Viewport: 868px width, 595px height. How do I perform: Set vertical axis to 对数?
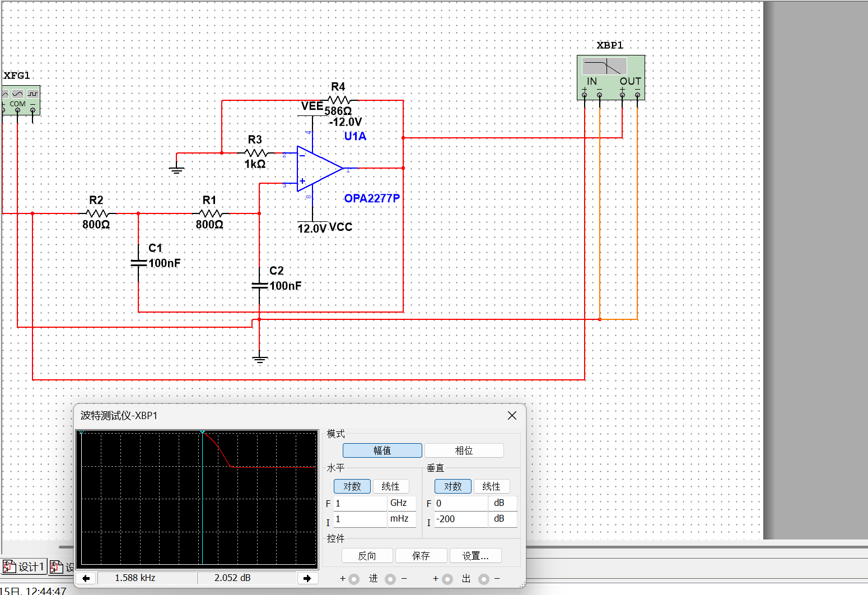coord(452,486)
